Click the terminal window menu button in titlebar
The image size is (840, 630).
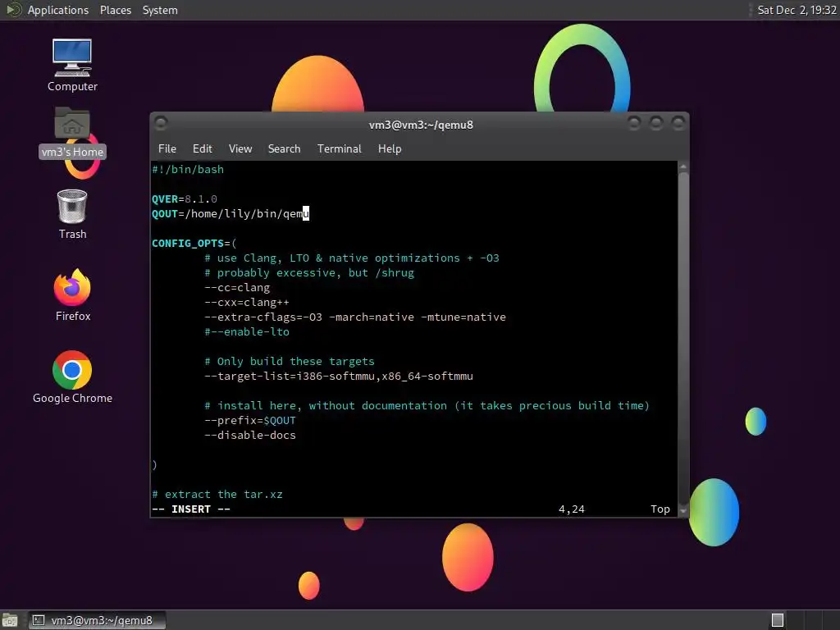pos(161,123)
